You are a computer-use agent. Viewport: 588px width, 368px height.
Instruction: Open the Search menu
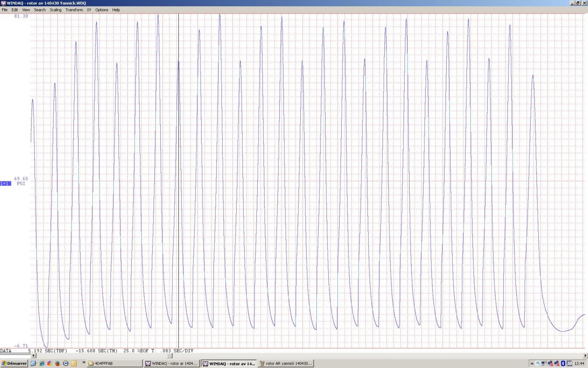pos(40,10)
